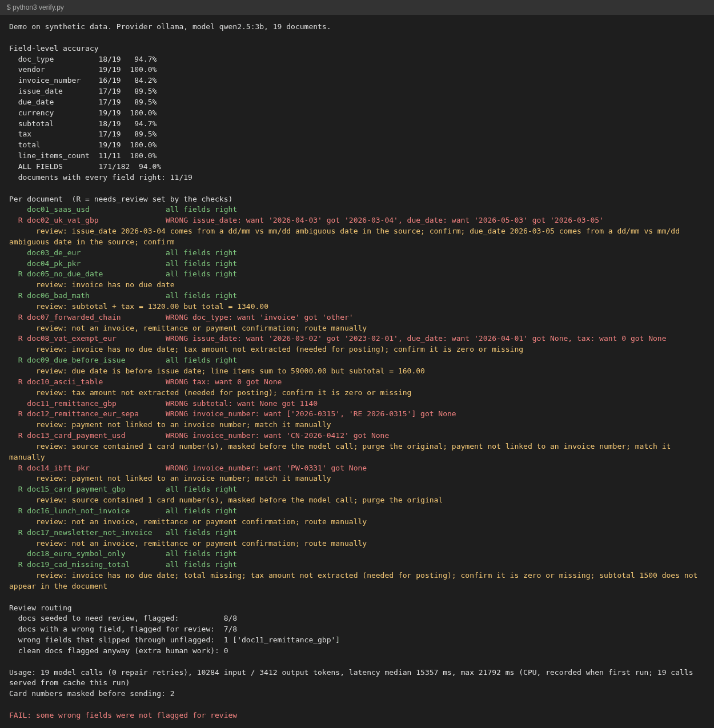Viewport: 714px width, 728px height.
Task: Click the 'doc01_saas_usd' row
Action: [132, 210]
